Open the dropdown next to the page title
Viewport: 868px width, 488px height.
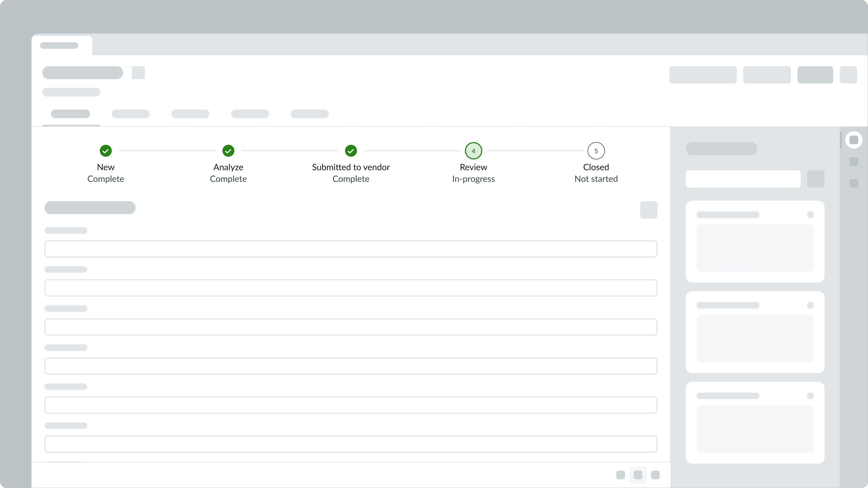pos(138,73)
